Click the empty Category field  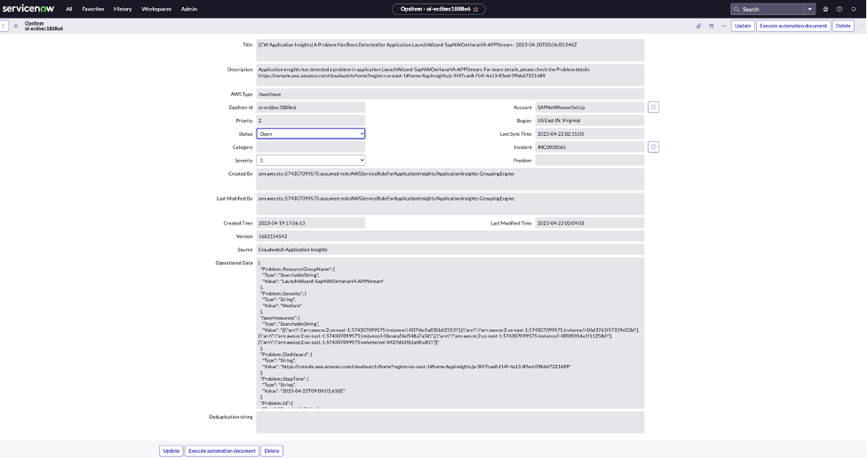[311, 147]
